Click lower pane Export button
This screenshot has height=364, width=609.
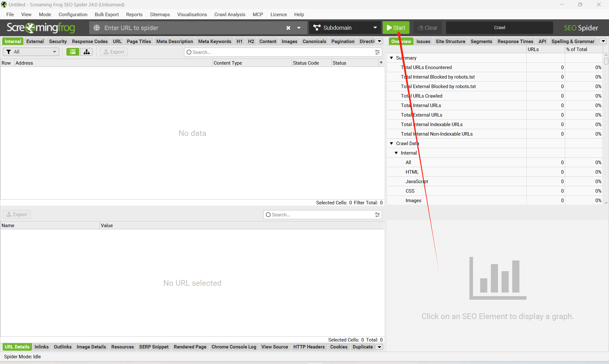pos(17,214)
